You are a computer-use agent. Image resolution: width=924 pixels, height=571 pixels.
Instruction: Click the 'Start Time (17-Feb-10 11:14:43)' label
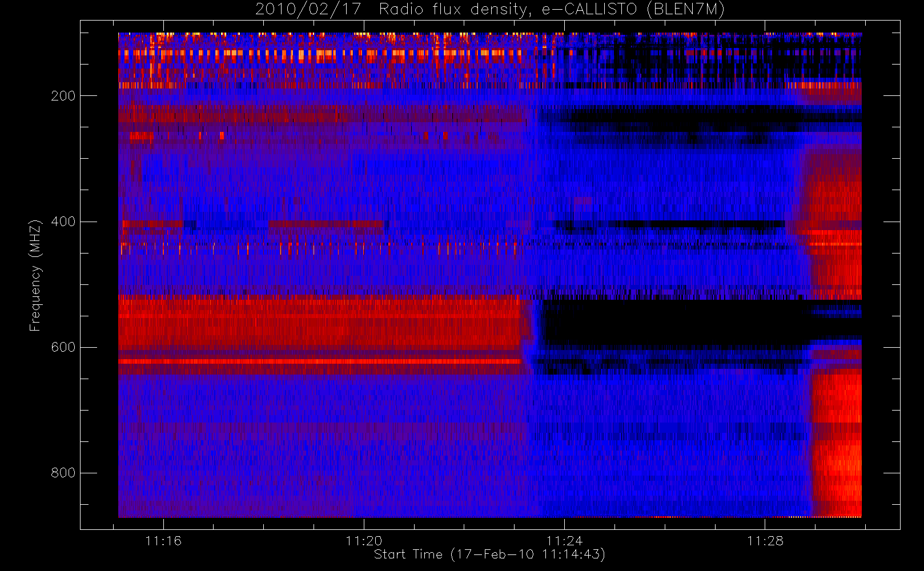tap(489, 554)
